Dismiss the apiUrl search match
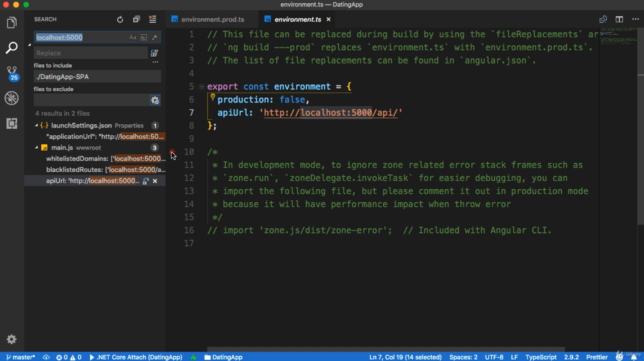Viewport: 644px width, 361px height. point(155,181)
